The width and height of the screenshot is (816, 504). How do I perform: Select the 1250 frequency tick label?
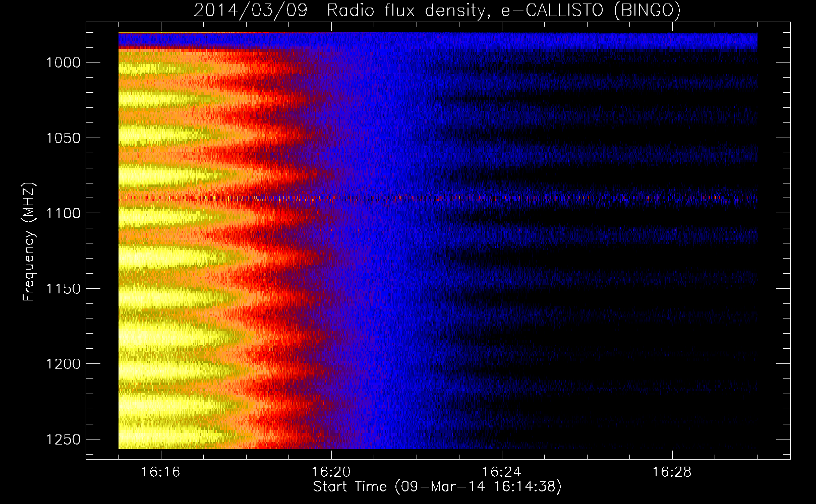63,439
